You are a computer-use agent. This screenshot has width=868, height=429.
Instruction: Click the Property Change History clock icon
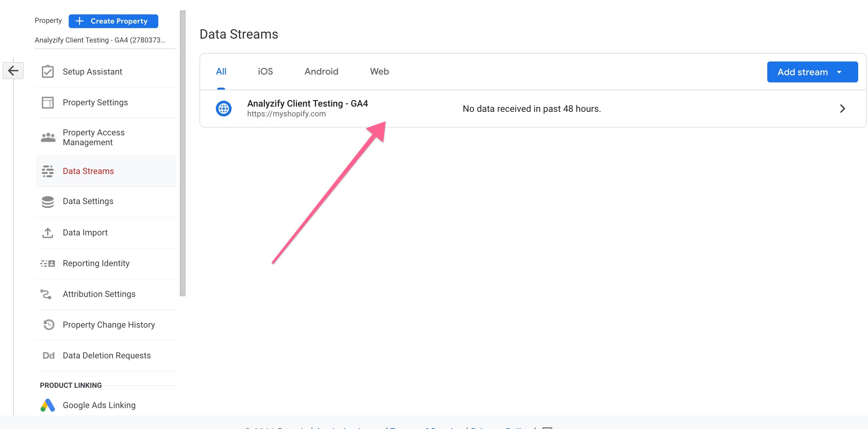tap(48, 325)
